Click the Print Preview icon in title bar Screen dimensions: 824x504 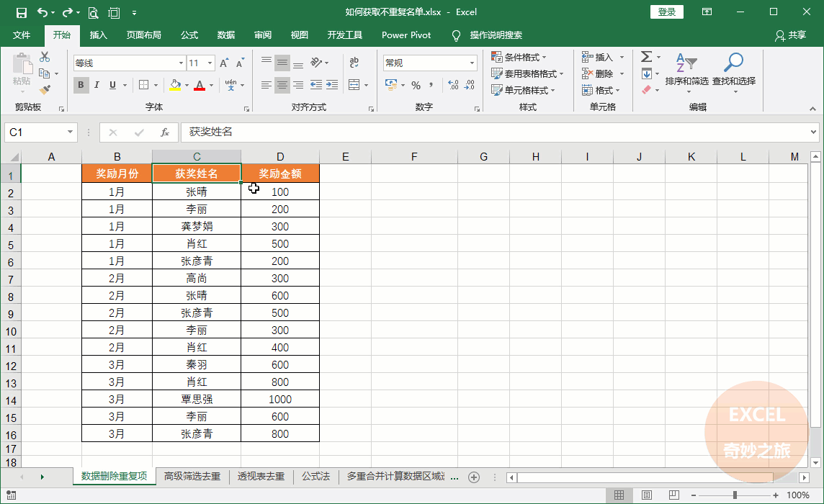pyautogui.click(x=93, y=13)
